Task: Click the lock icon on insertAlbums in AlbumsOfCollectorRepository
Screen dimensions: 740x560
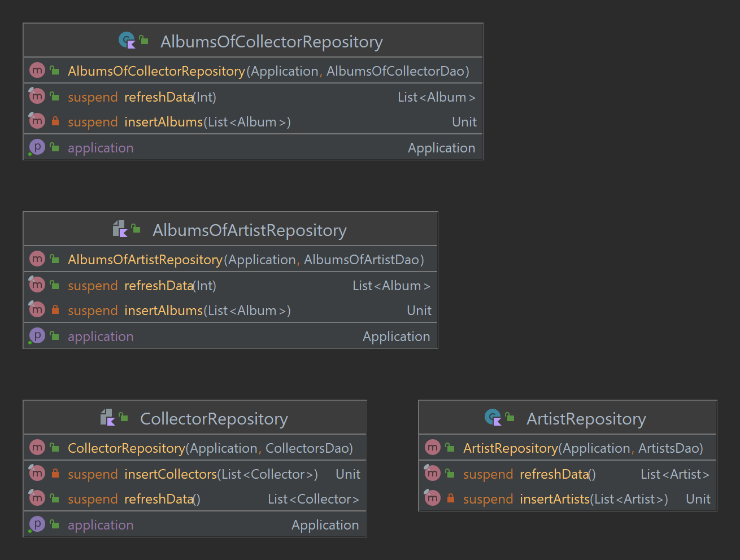Action: 55,121
